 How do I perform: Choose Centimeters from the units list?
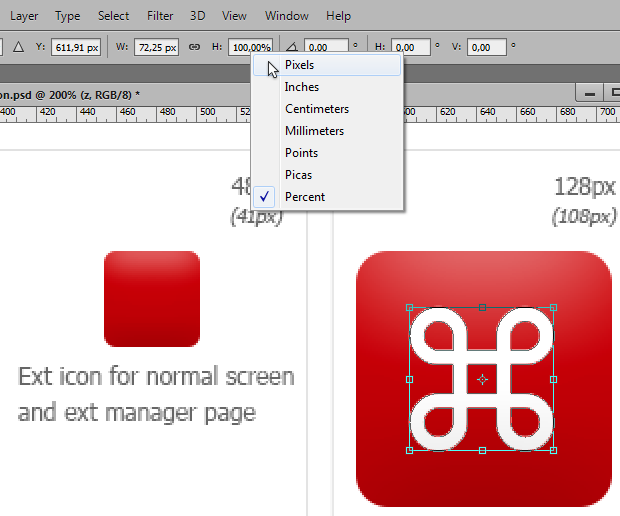(327, 109)
